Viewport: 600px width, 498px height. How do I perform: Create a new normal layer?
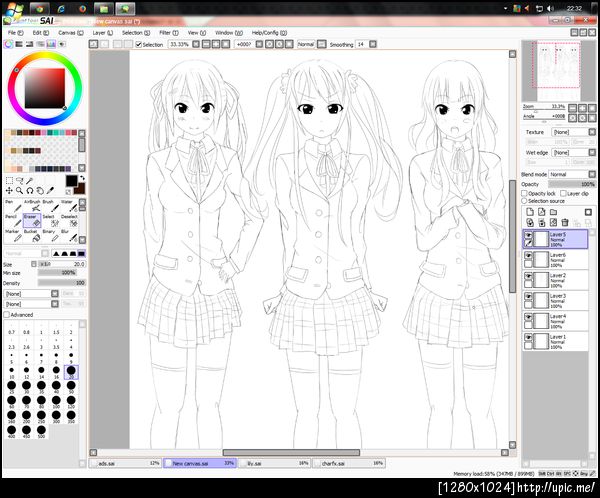530,212
